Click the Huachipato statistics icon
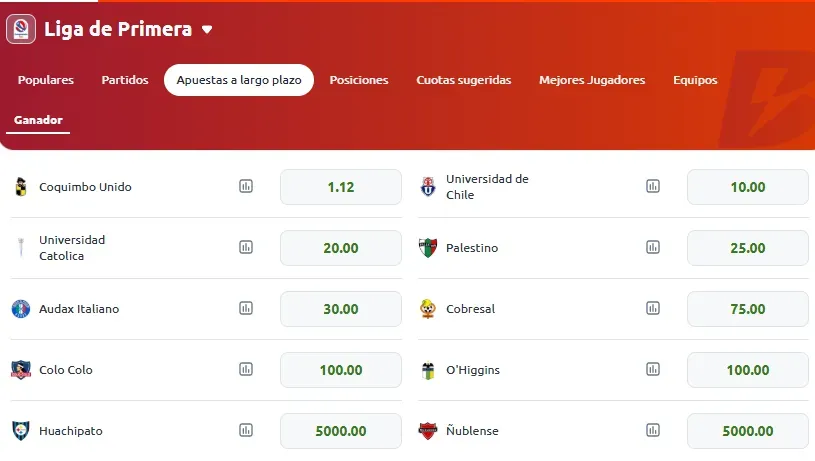 coord(246,430)
